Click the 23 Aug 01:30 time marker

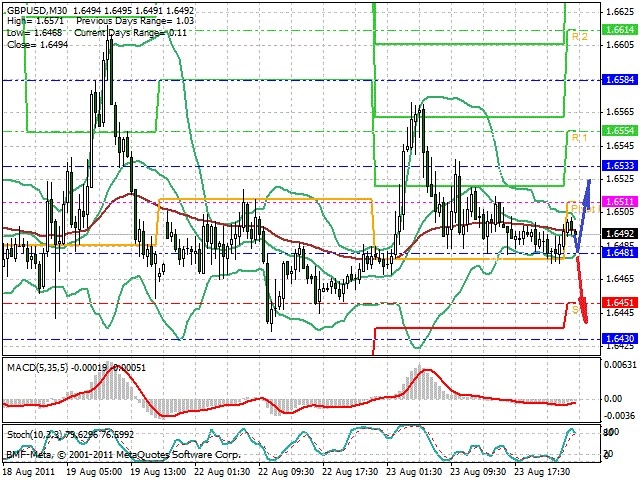[x=414, y=472]
